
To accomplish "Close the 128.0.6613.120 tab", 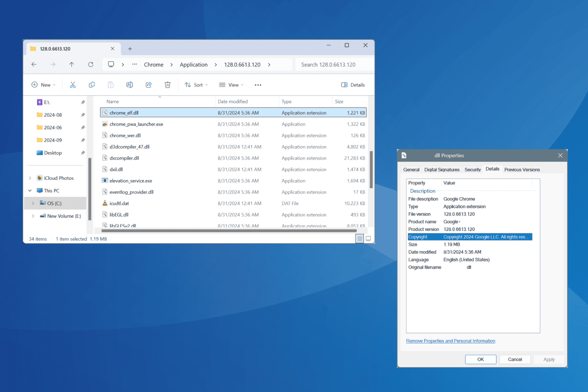I will point(113,49).
